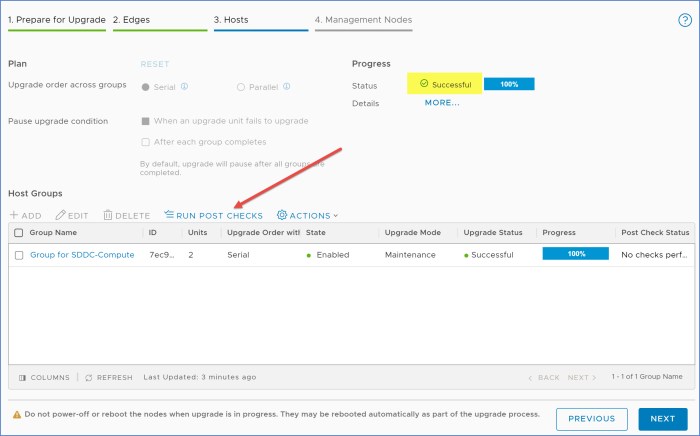Screen dimensions: 700x436
Task: Check 'After each group completes' option
Action: point(146,141)
